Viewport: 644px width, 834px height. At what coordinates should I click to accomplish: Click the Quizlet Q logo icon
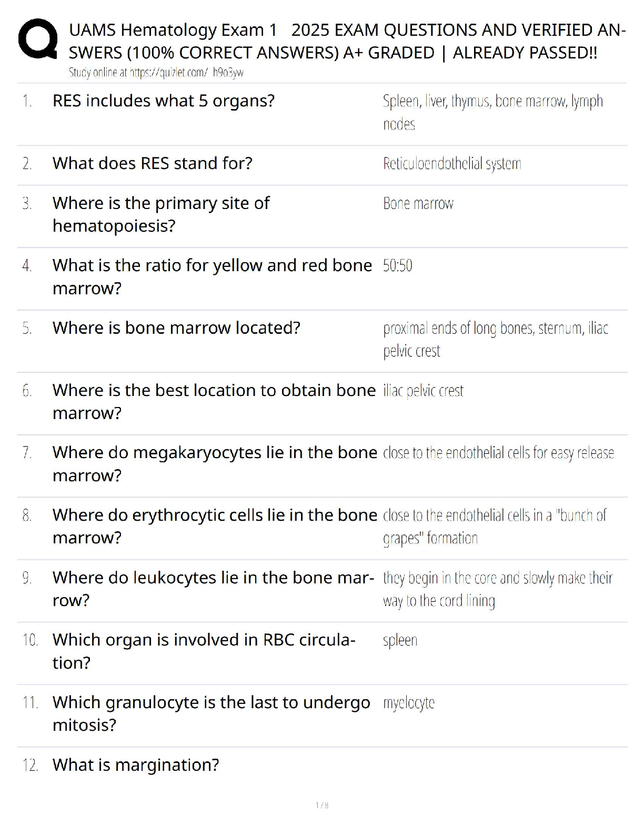point(38,39)
